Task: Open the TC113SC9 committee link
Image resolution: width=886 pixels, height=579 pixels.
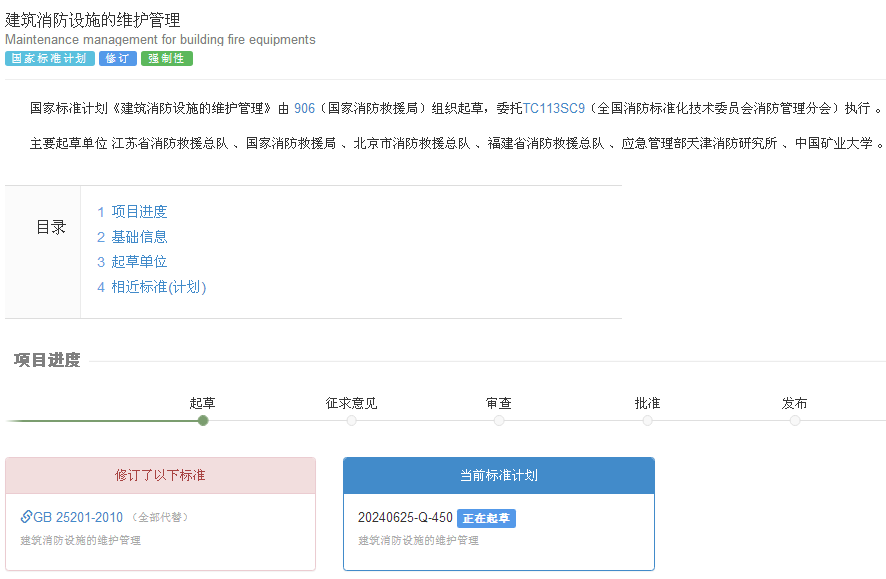Action: (x=553, y=108)
